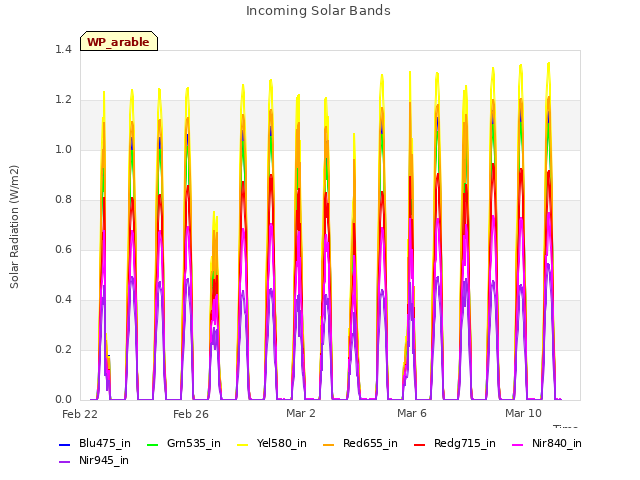Click the Feb 26 x-axis tick label
This screenshot has width=640, height=480.
pyautogui.click(x=191, y=414)
